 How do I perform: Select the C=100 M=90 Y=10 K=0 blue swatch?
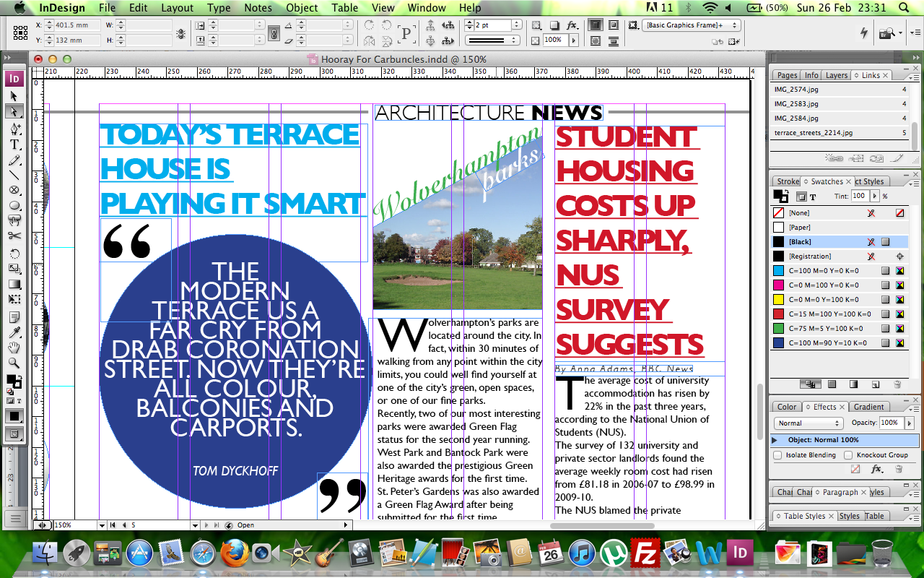(x=840, y=343)
